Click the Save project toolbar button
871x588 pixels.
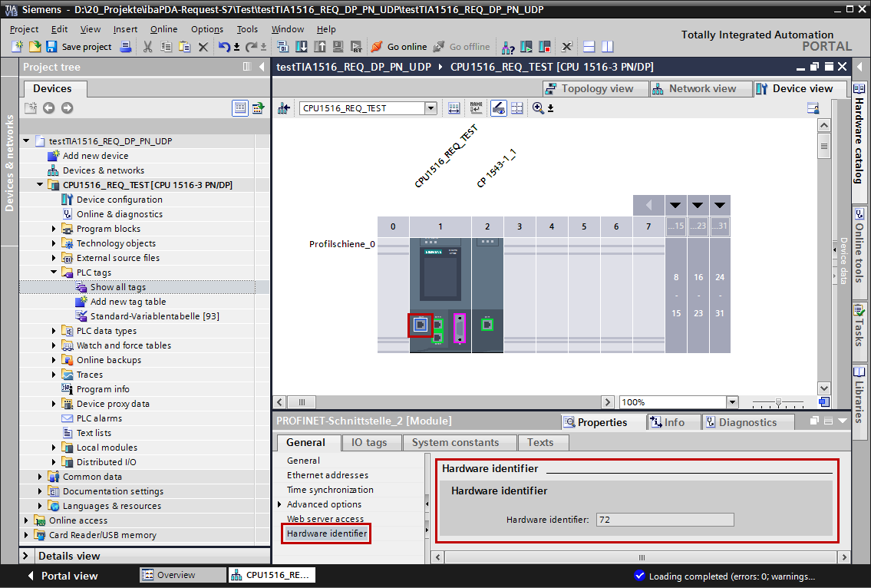pos(79,47)
